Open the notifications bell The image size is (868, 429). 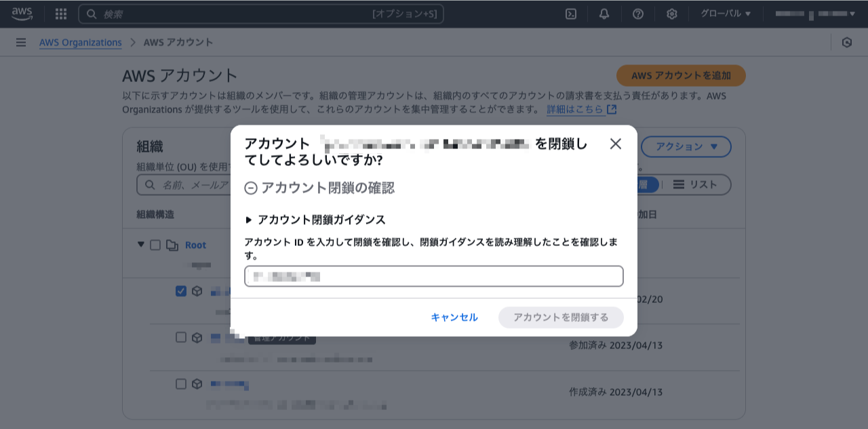coord(604,14)
